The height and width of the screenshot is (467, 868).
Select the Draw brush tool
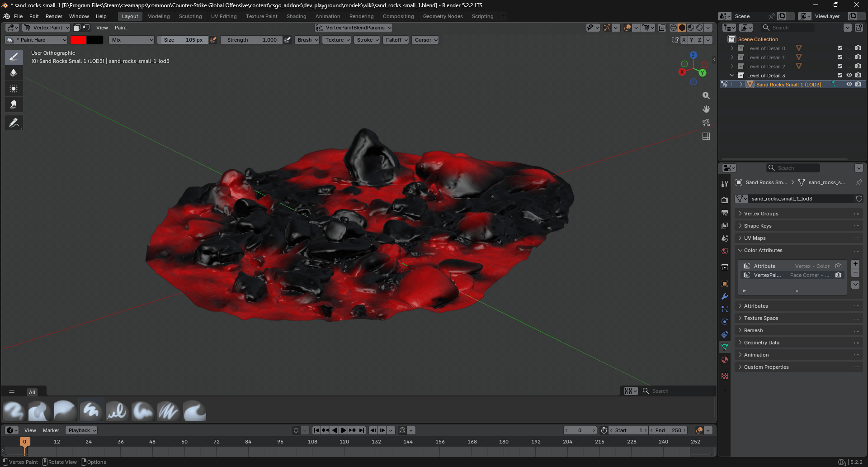pos(14,57)
